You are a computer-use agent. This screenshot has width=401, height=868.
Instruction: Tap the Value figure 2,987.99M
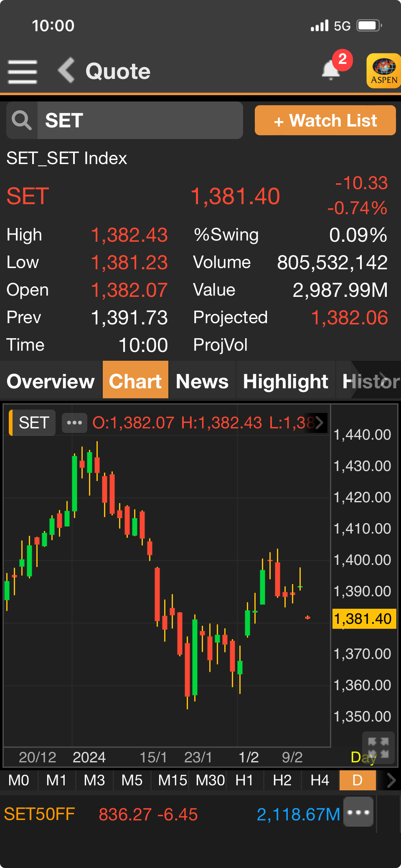(x=340, y=290)
